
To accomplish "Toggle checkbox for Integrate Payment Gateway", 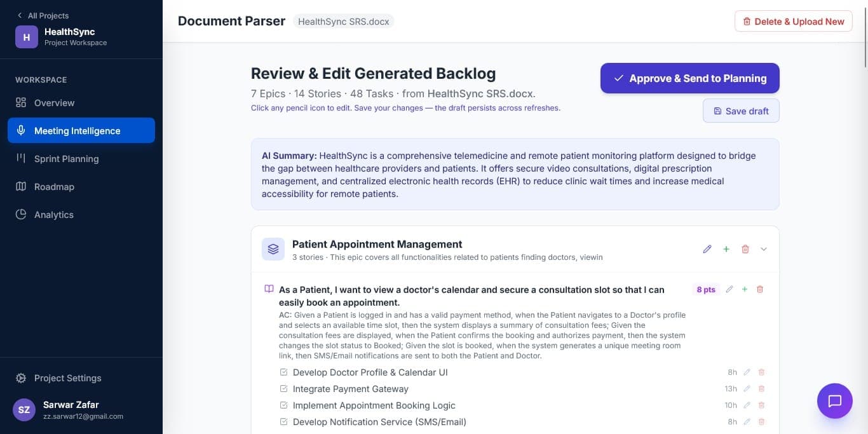I will coord(284,389).
